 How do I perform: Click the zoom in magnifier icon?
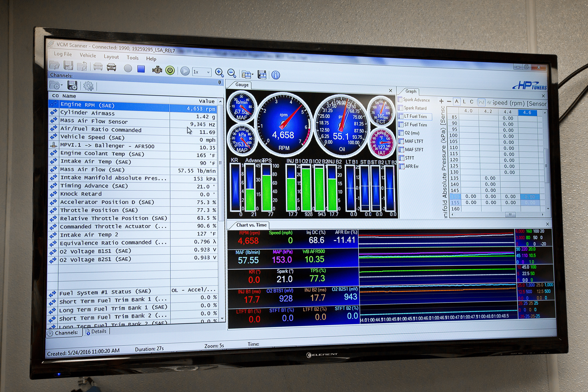219,73
